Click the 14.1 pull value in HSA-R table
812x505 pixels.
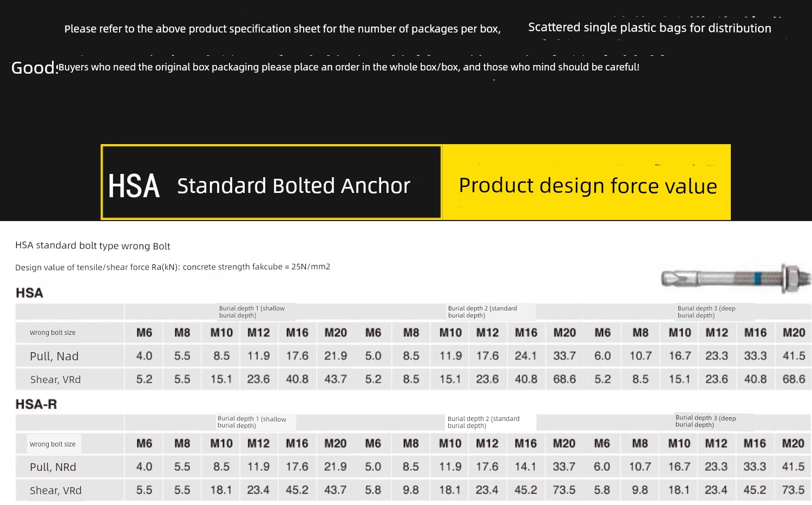tap(526, 467)
